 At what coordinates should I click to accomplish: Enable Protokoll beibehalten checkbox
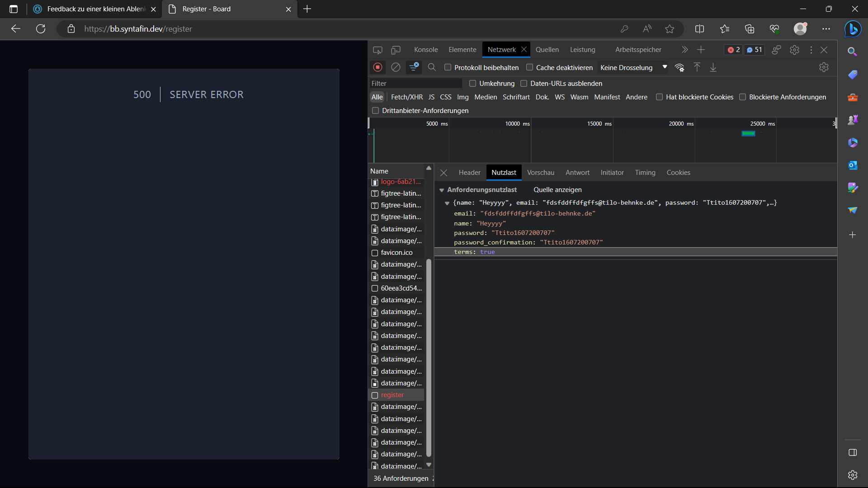point(448,67)
